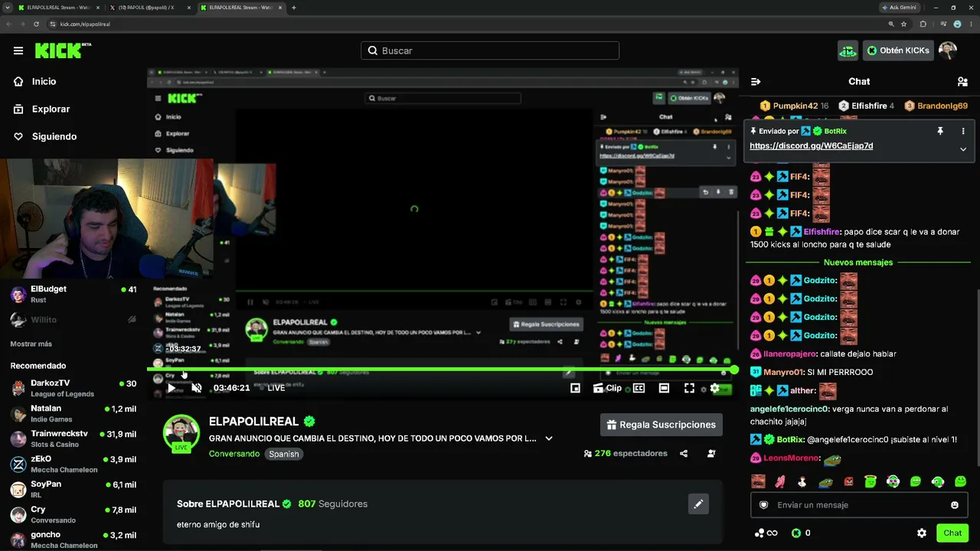This screenshot has height=551, width=980.
Task: Toggle closed captions on the player
Action: tap(639, 388)
